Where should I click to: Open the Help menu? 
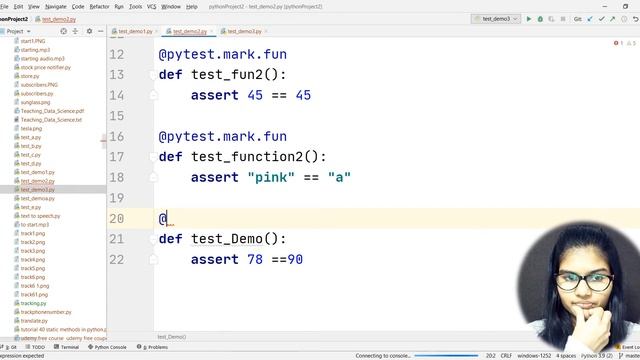(x=191, y=7)
